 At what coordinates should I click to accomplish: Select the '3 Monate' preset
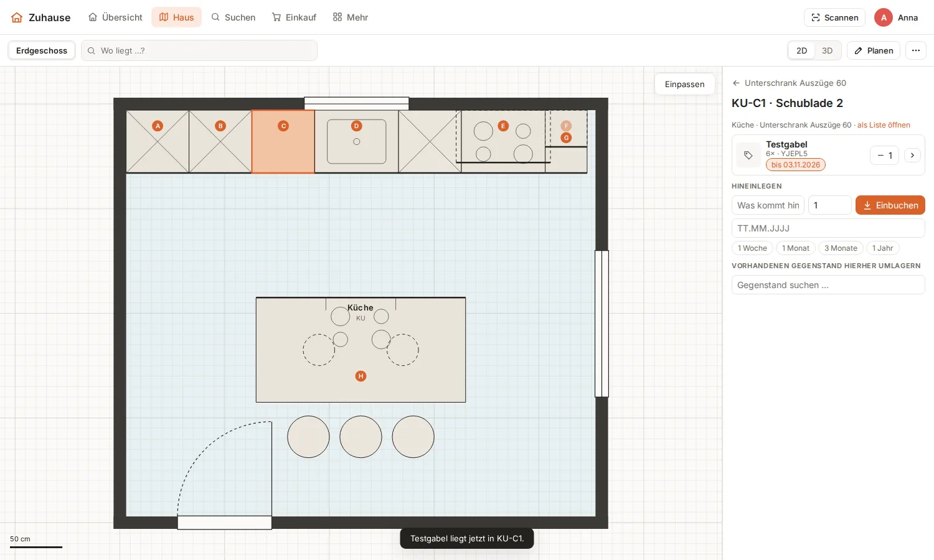coord(841,248)
